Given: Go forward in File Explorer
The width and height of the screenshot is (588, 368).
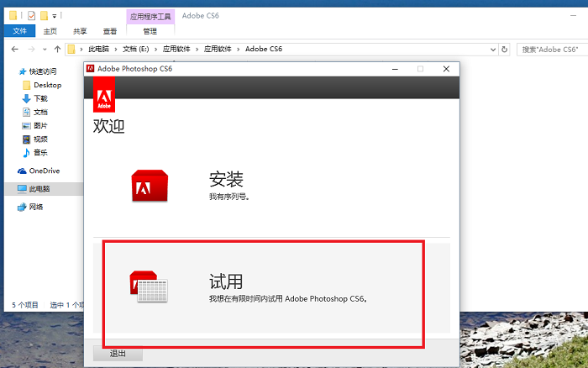Looking at the screenshot, I should point(32,49).
